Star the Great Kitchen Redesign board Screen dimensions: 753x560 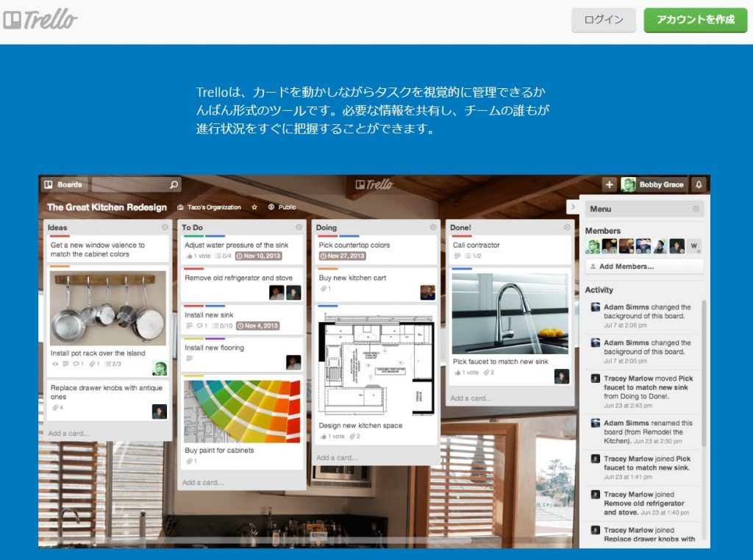(x=254, y=207)
